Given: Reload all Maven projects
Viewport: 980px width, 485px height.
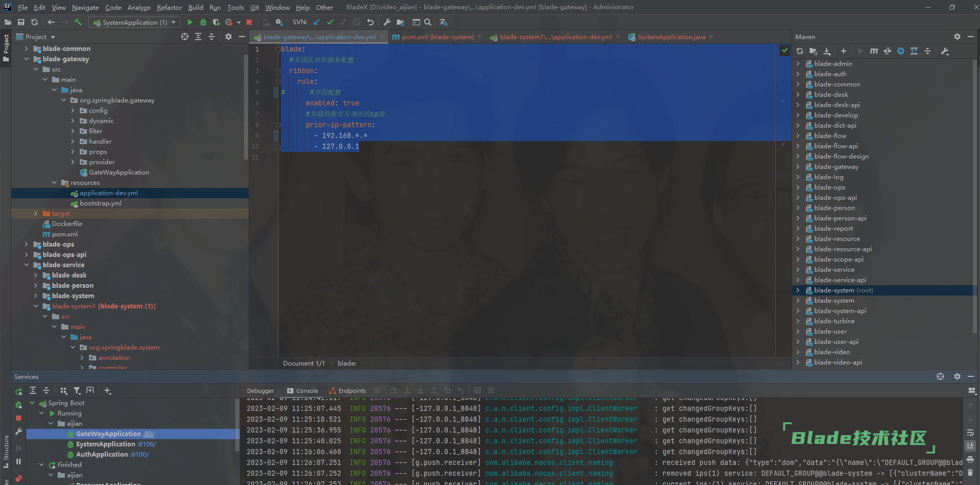Looking at the screenshot, I should [x=800, y=51].
